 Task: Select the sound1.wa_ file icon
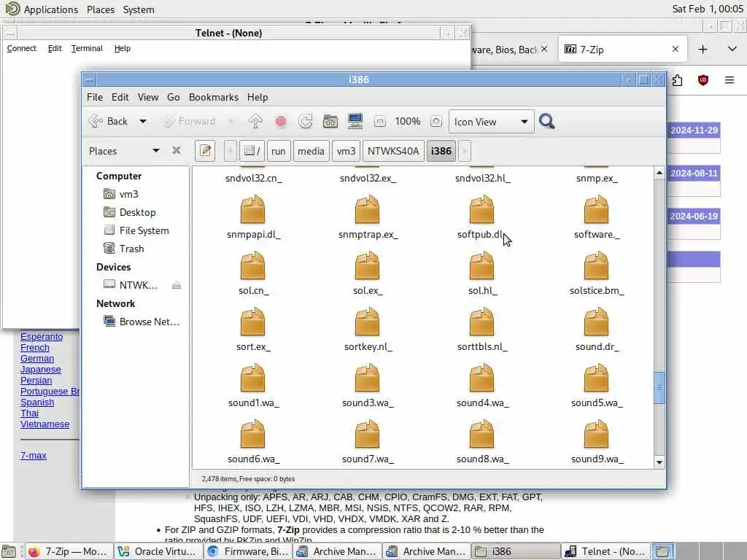click(253, 378)
